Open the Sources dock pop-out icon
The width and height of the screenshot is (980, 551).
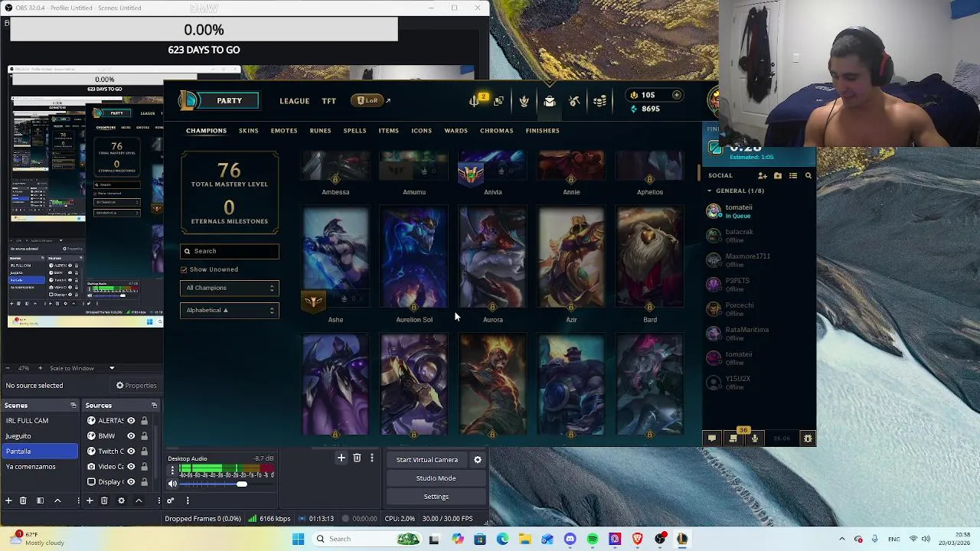(154, 406)
